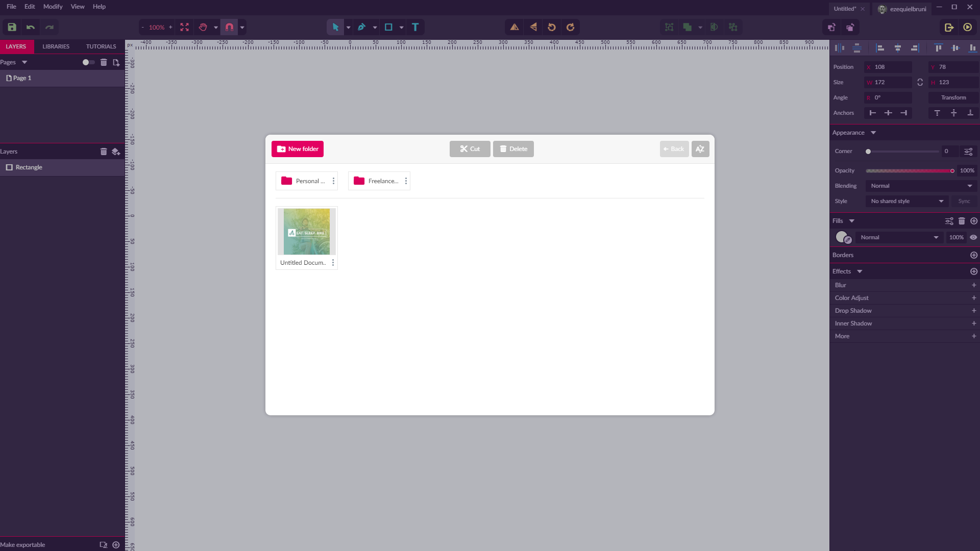980x551 pixels.
Task: Open snapping options dropdown arrow
Action: (242, 28)
